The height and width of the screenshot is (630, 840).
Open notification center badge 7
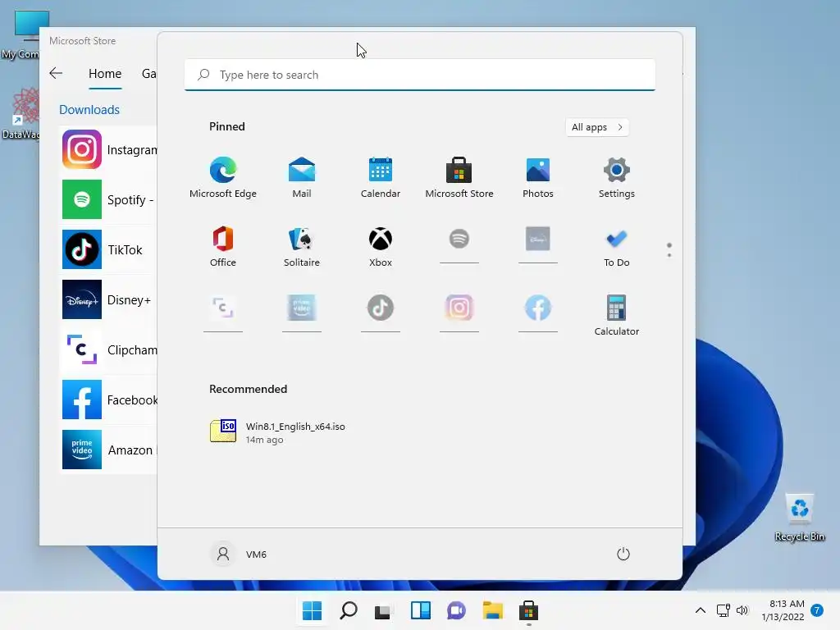pos(817,610)
